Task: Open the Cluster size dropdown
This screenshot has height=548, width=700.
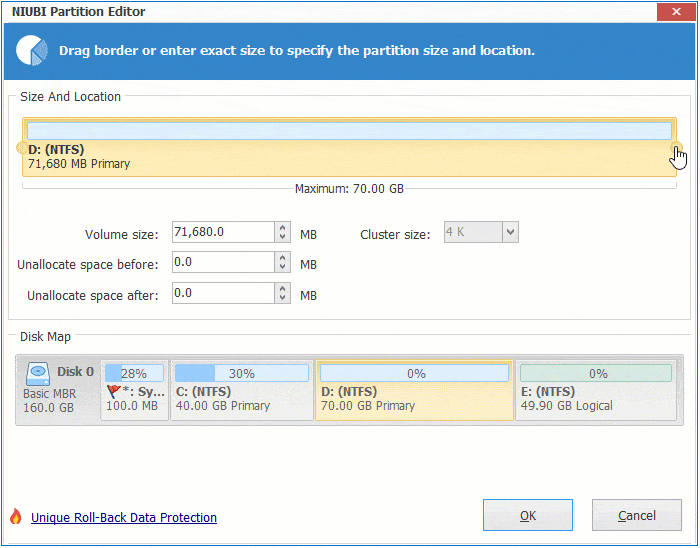Action: [510, 233]
